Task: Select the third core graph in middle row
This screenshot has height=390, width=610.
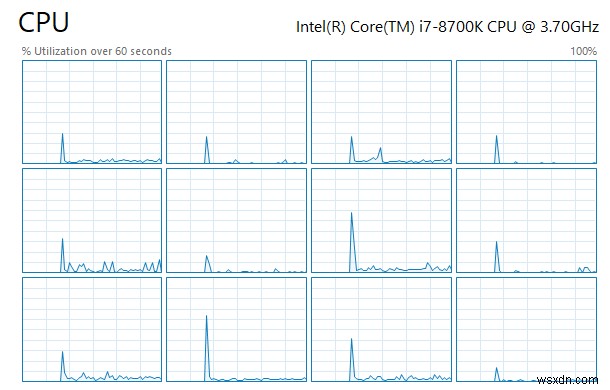Action: pos(382,221)
